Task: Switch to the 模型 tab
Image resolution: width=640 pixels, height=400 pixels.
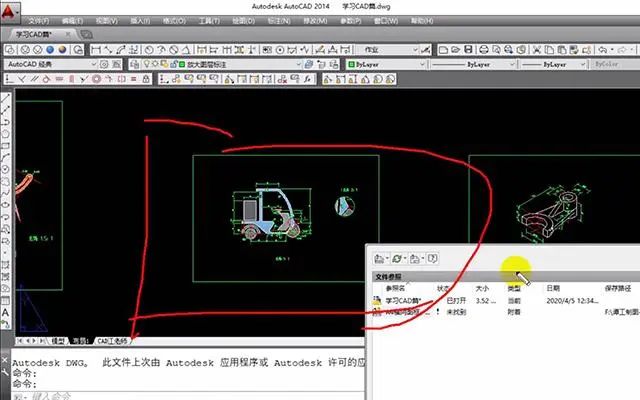Action: [x=58, y=341]
